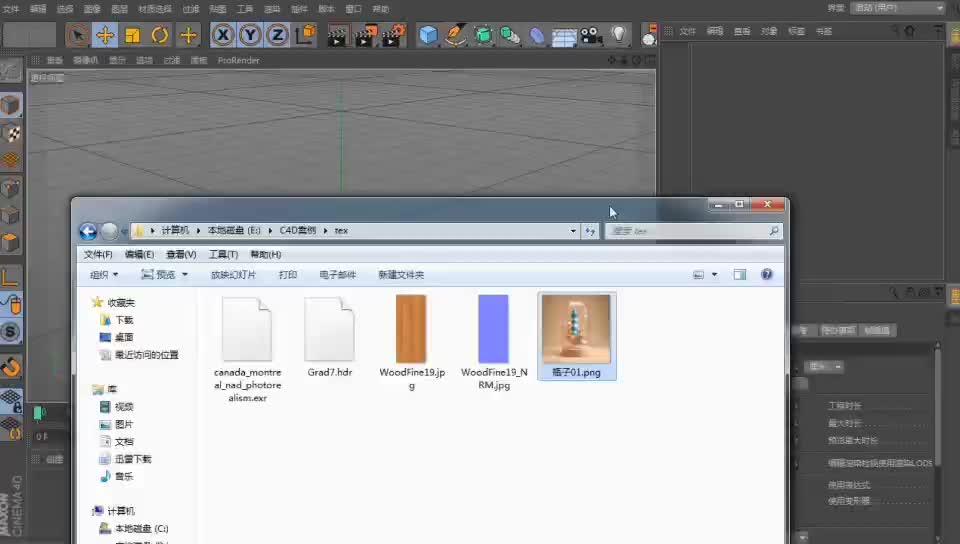The width and height of the screenshot is (960, 544).
Task: Activate the Scale tool in toolbar
Action: coord(132,35)
